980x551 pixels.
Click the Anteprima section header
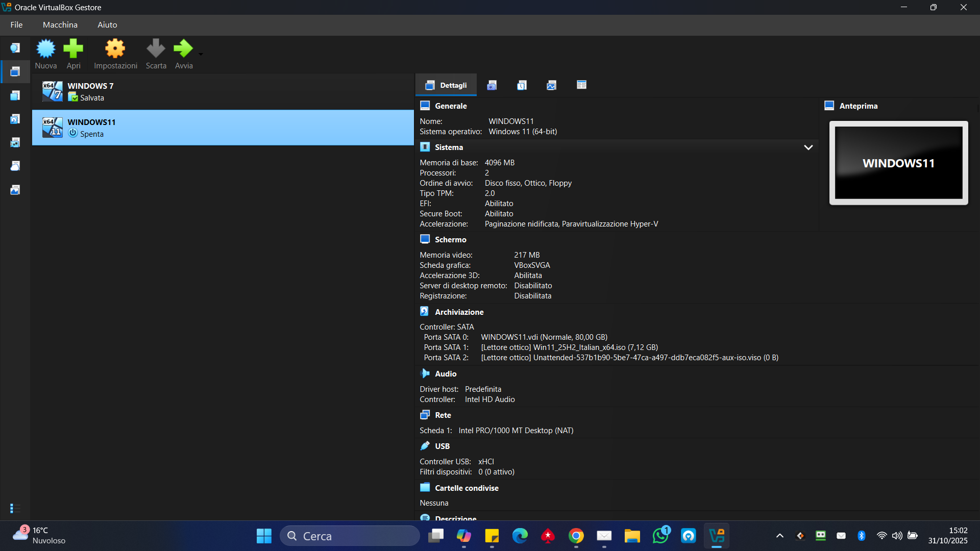point(859,106)
